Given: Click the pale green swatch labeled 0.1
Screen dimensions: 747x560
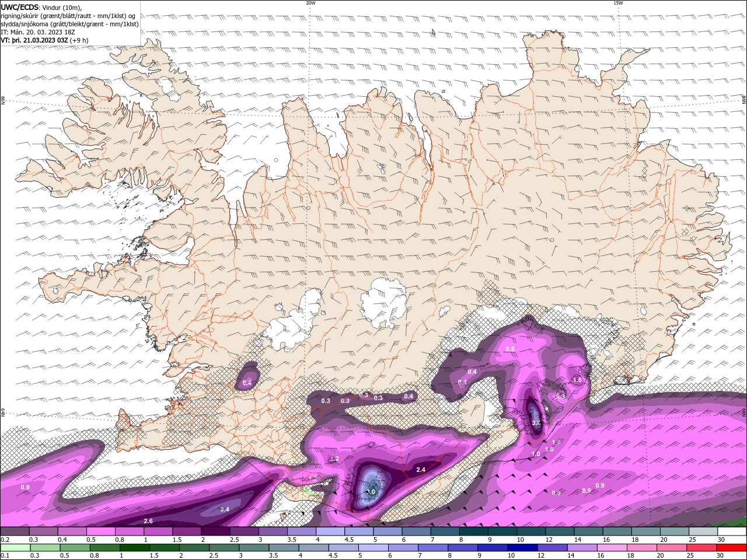Looking at the screenshot, I should 15,548.
